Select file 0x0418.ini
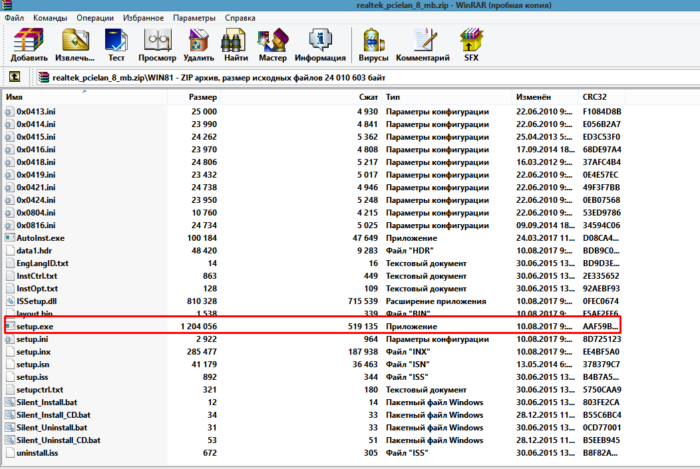 click(36, 162)
